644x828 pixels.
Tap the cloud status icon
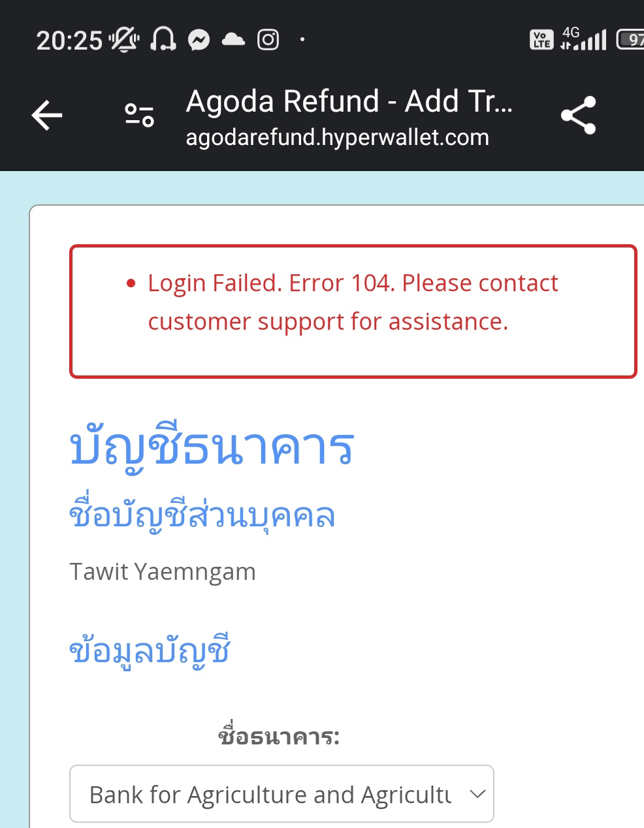pyautogui.click(x=233, y=40)
